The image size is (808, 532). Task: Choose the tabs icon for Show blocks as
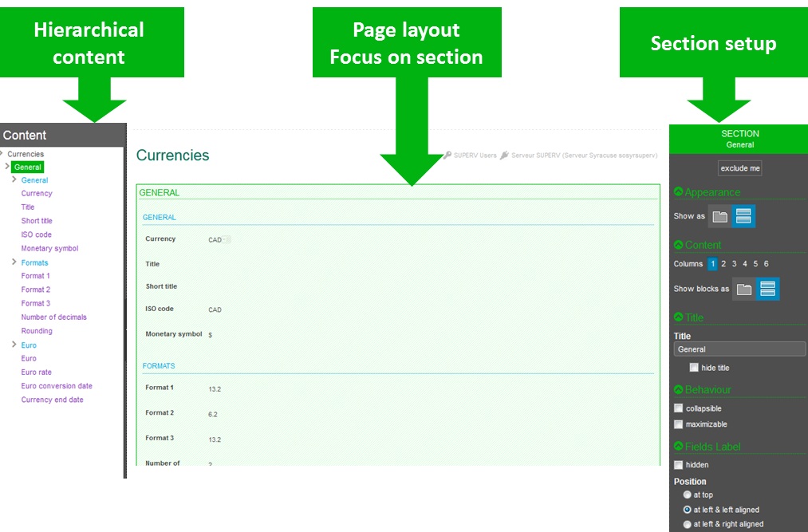(x=744, y=289)
